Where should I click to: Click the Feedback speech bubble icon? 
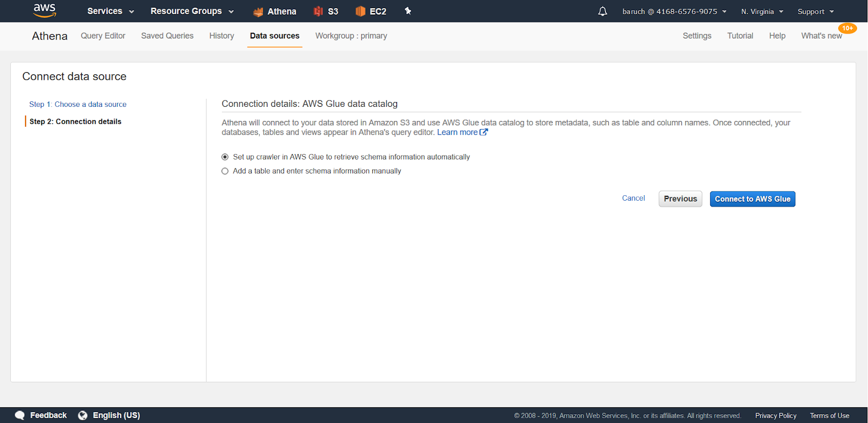[x=20, y=415]
